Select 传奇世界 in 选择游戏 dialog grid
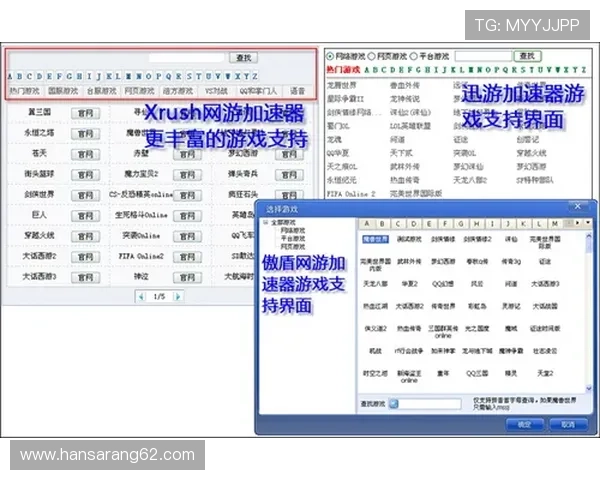Viewport: 600px width, 480px height. (443, 306)
